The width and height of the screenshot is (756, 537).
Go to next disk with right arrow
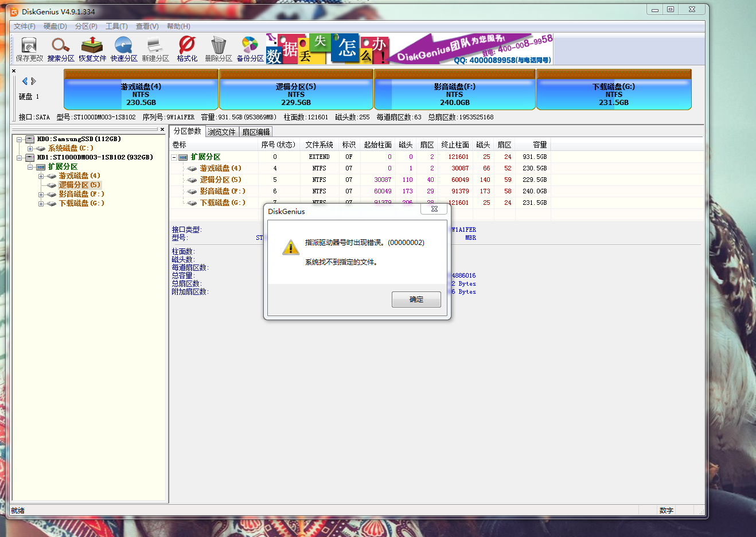click(x=33, y=81)
